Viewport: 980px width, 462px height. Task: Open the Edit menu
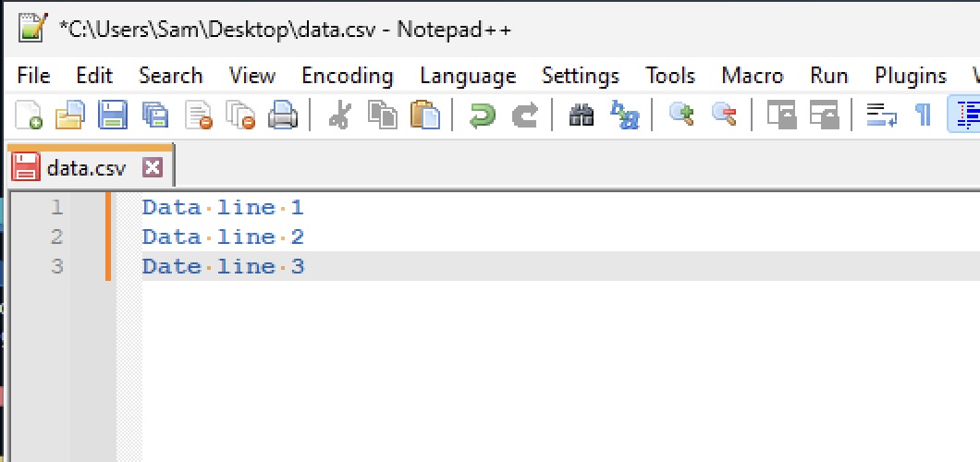pos(94,76)
